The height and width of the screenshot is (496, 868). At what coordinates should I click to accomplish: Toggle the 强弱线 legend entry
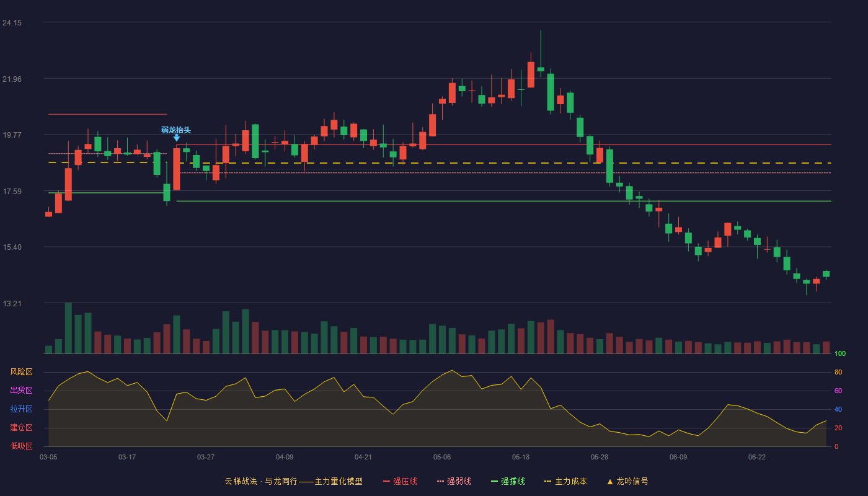[x=454, y=481]
